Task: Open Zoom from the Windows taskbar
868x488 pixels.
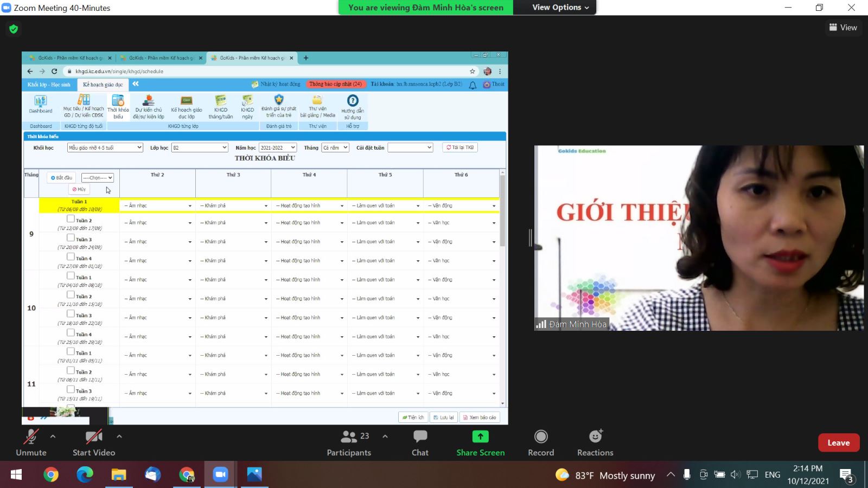Action: click(220, 475)
